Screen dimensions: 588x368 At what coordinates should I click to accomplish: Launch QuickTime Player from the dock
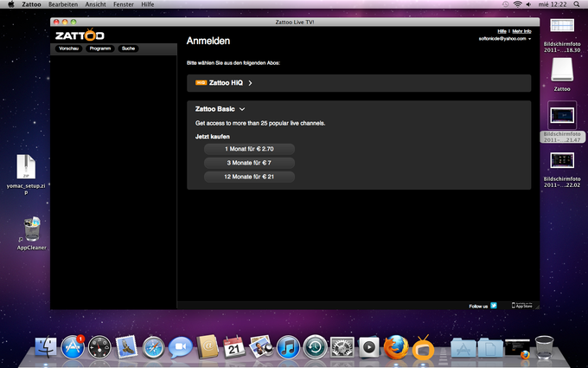(x=368, y=346)
